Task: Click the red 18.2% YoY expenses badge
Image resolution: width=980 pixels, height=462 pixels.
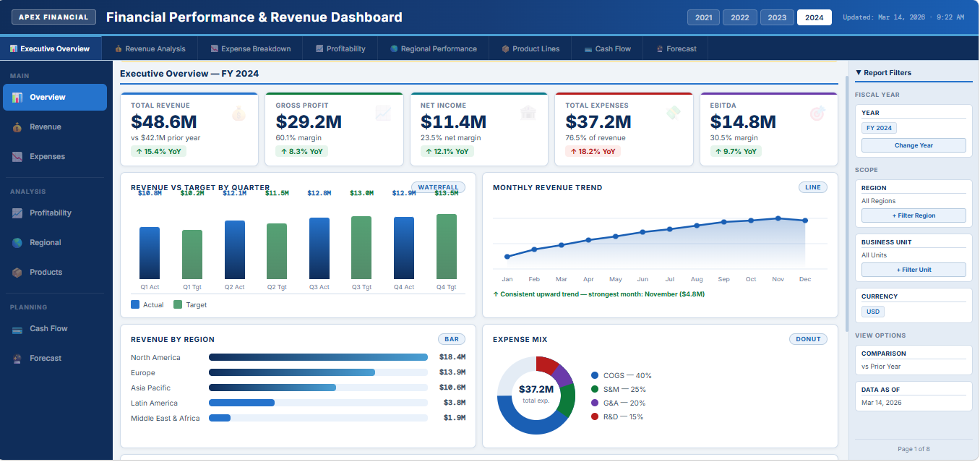Action: click(x=593, y=151)
